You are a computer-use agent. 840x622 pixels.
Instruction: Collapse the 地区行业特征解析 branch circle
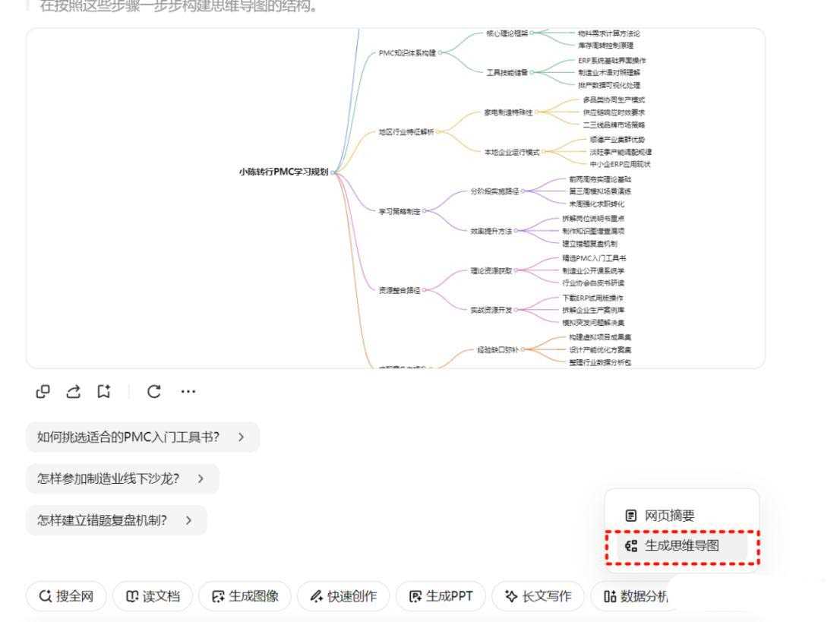coord(437,132)
